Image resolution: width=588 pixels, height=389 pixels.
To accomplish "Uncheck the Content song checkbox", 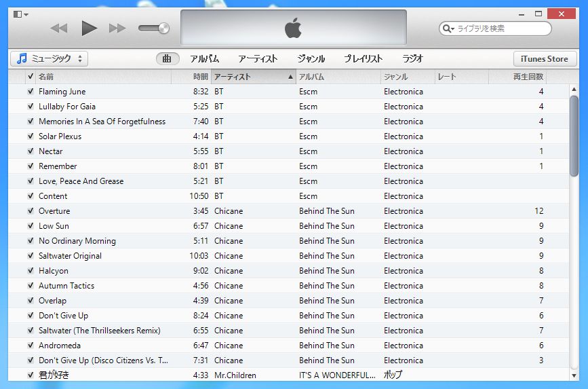I will 31,196.
